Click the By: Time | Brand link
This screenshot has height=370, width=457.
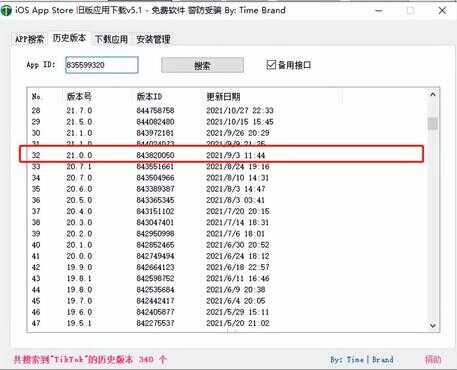362,359
